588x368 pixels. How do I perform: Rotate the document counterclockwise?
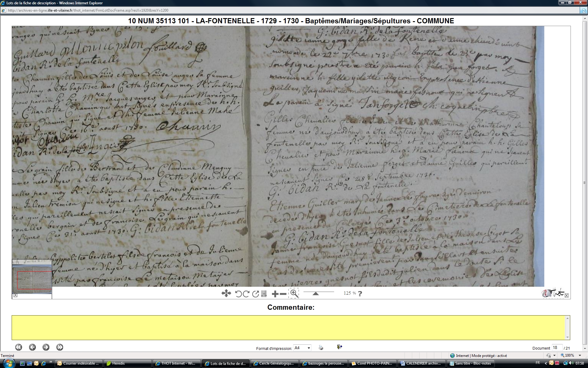(238, 294)
